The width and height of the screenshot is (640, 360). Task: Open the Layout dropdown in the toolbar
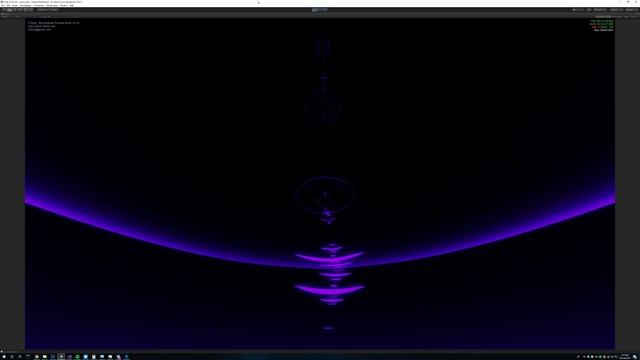pyautogui.click(x=631, y=10)
